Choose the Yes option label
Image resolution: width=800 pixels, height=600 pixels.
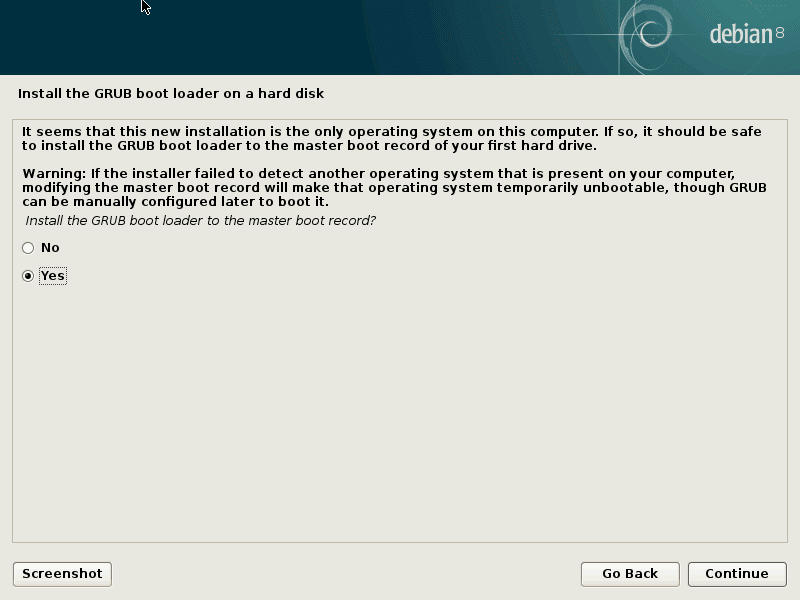[x=53, y=276]
